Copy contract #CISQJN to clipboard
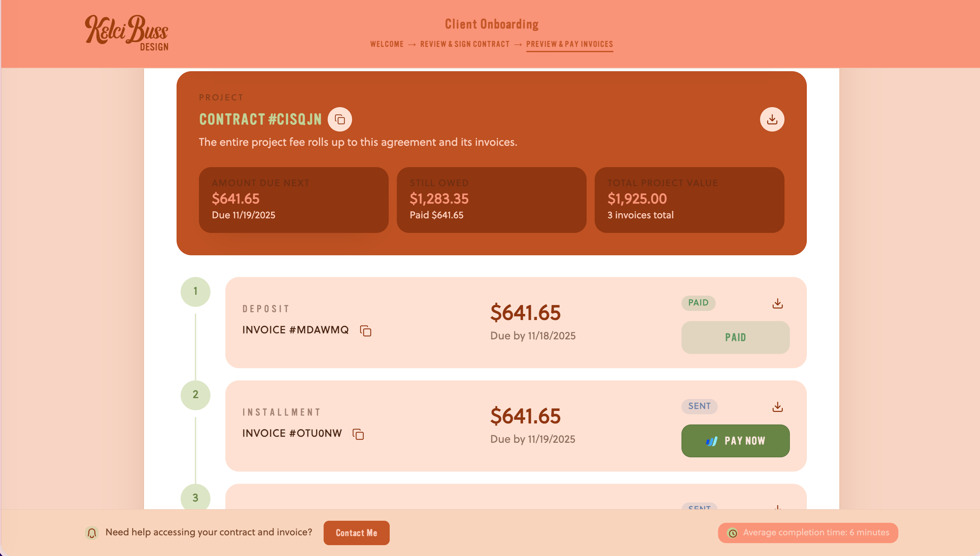This screenshot has height=556, width=980. (339, 119)
